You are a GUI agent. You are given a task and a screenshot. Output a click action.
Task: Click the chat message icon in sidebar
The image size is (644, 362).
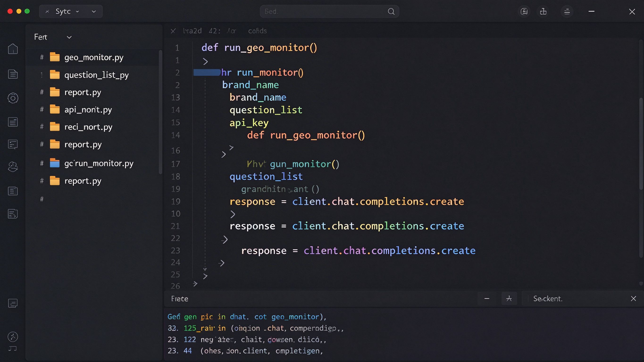tap(13, 144)
